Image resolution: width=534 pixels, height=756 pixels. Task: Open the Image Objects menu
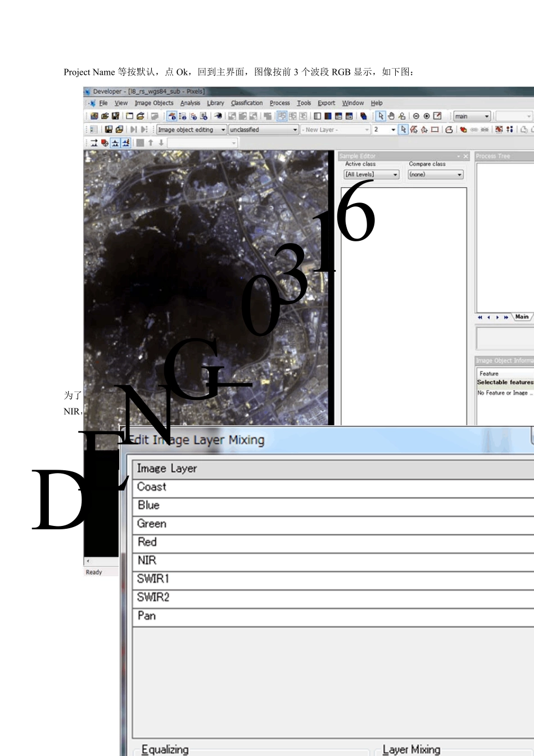[154, 103]
